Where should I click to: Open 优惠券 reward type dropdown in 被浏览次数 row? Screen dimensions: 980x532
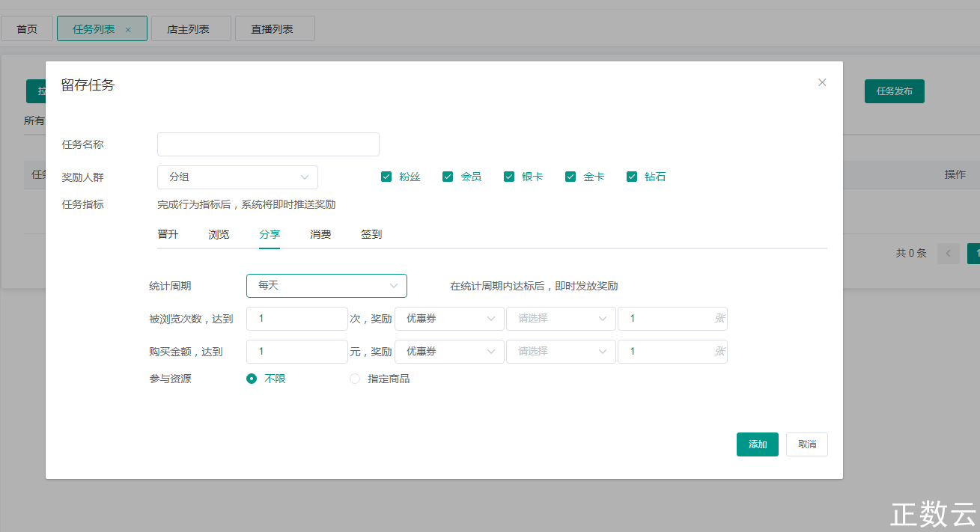(449, 319)
